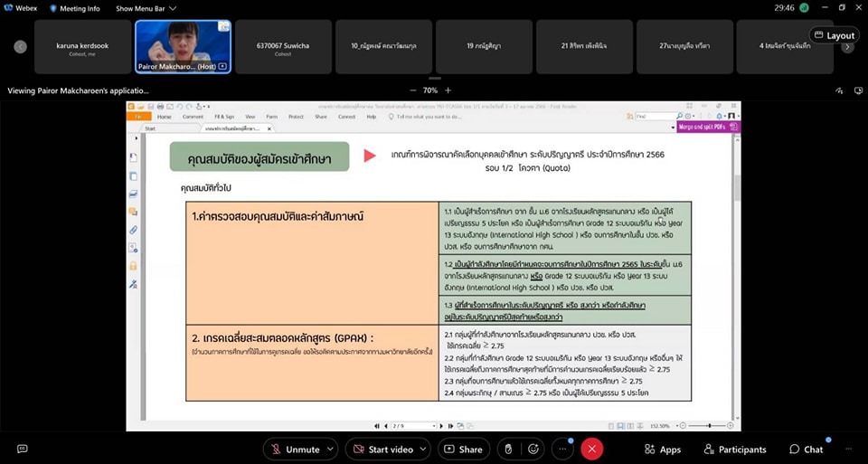Open the reactions emoji icon
The image size is (868, 464).
pos(534,449)
